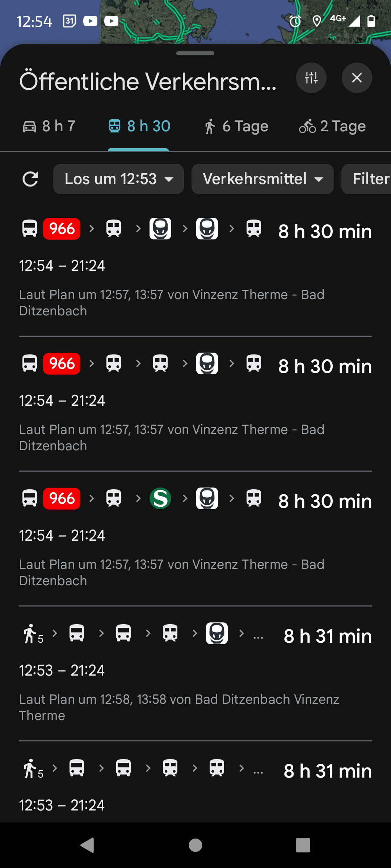
Task: Tap the Android back navigation button
Action: 87,845
